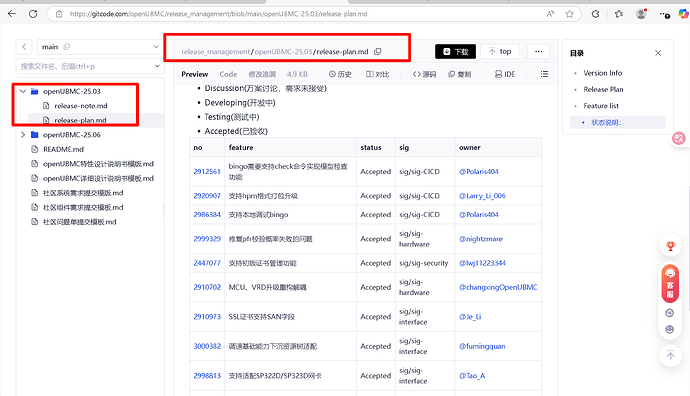This screenshot has height=396, width=690.
Task: Switch to the Code tab
Action: point(228,74)
